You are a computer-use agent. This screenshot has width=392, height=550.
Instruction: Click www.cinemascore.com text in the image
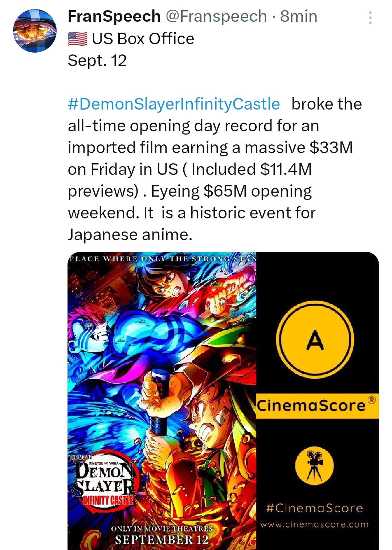[x=314, y=525]
